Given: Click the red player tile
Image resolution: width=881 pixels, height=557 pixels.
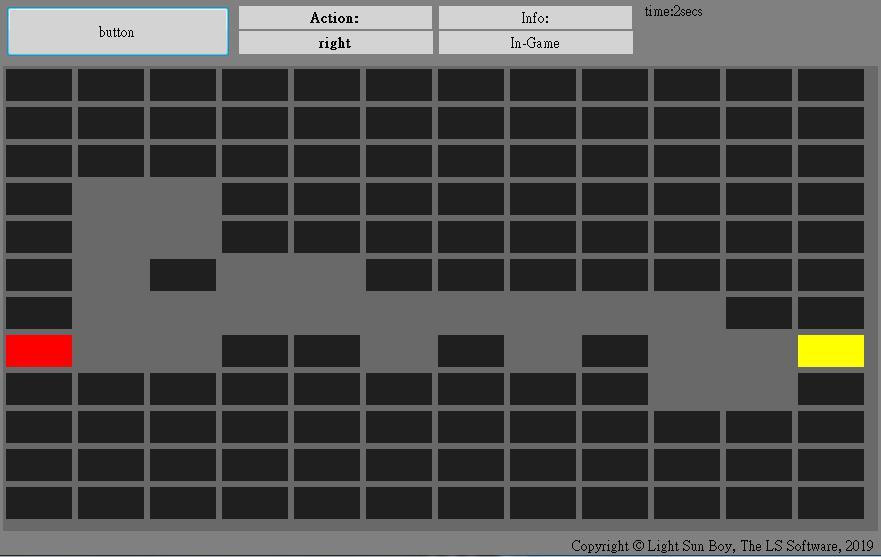Looking at the screenshot, I should tap(39, 351).
